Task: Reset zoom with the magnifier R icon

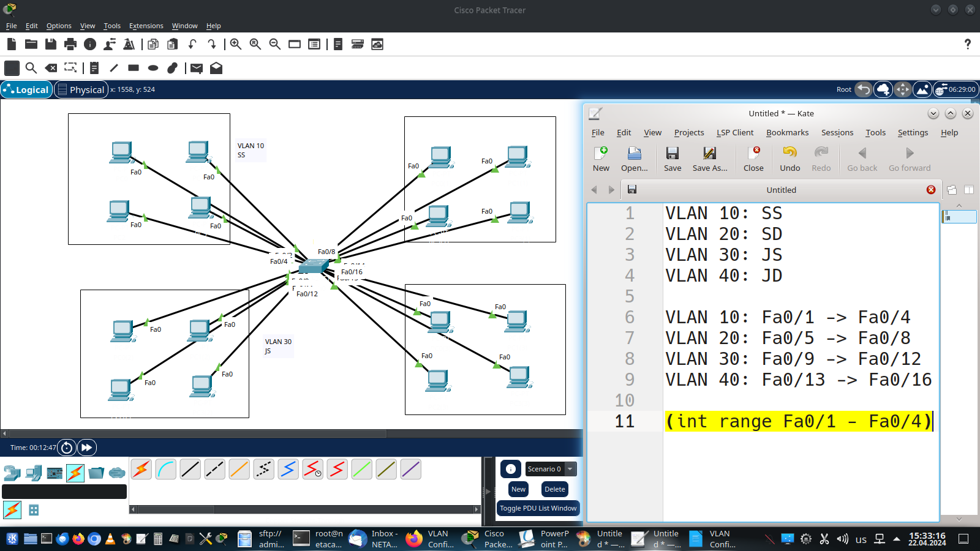Action: [x=255, y=44]
